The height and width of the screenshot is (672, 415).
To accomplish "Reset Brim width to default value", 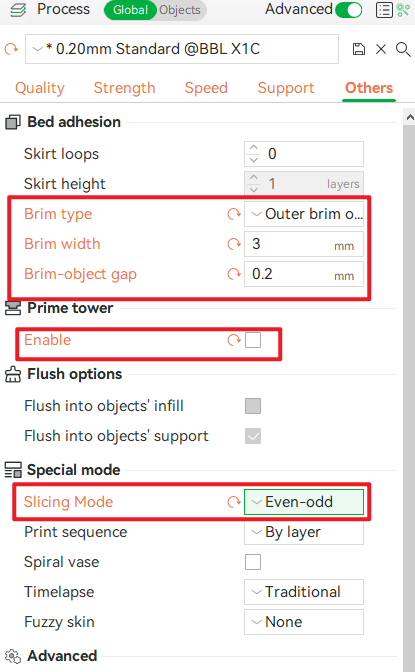I will point(234,244).
